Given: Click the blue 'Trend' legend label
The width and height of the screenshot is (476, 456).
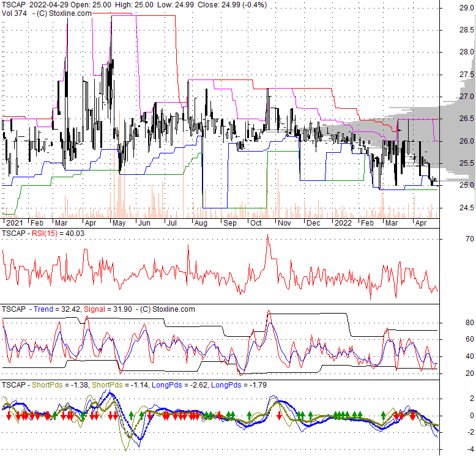Looking at the screenshot, I should click(x=43, y=309).
